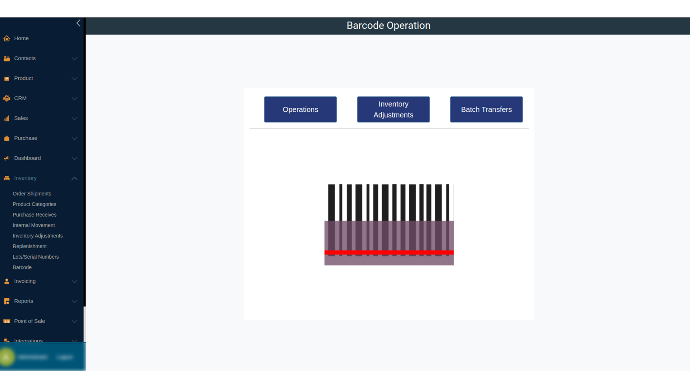
Task: Expand the Reports menu chevron
Action: pos(74,301)
